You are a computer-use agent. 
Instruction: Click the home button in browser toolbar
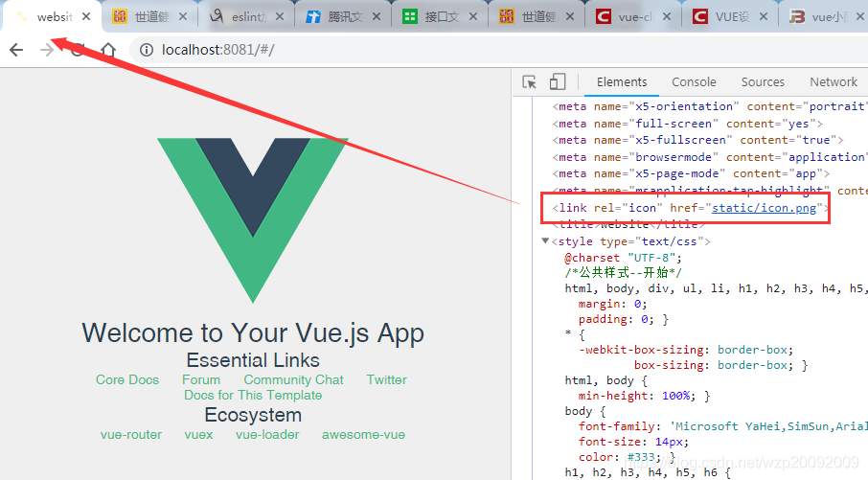click(108, 50)
